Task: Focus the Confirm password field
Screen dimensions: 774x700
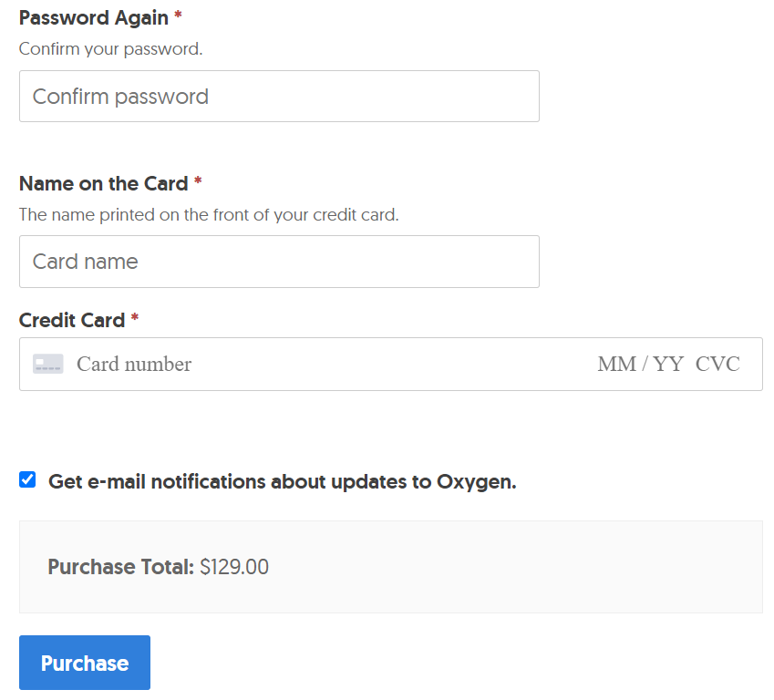Action: pyautogui.click(x=279, y=97)
